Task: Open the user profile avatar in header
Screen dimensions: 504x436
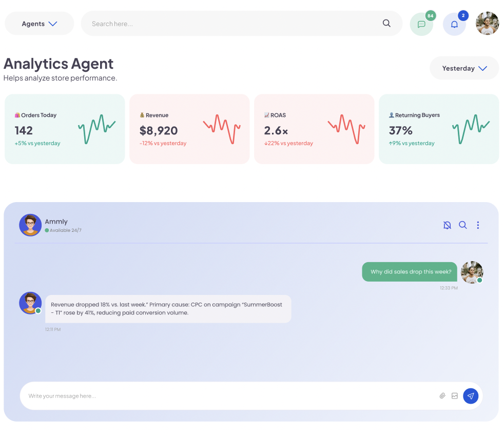Action: point(487,24)
